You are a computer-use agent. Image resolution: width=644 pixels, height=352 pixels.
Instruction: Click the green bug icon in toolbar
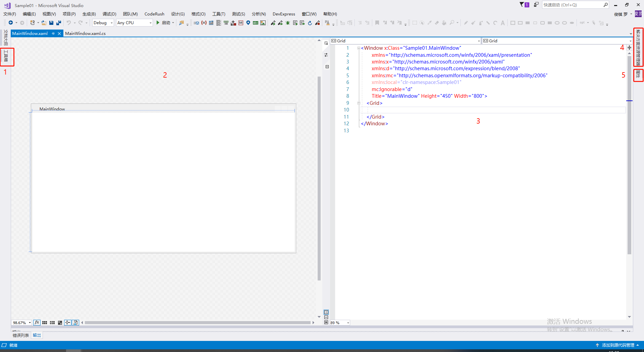coord(288,23)
